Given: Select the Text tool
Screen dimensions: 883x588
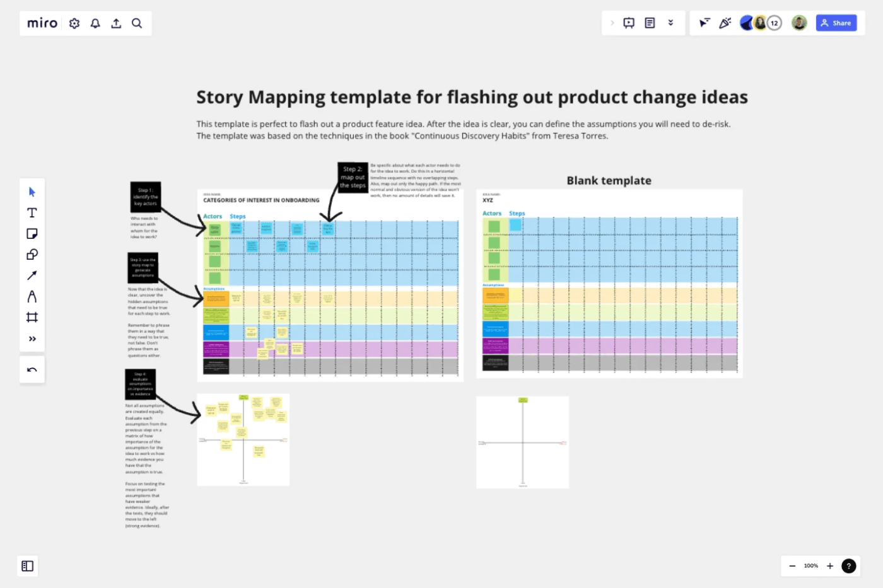Looking at the screenshot, I should pos(32,212).
